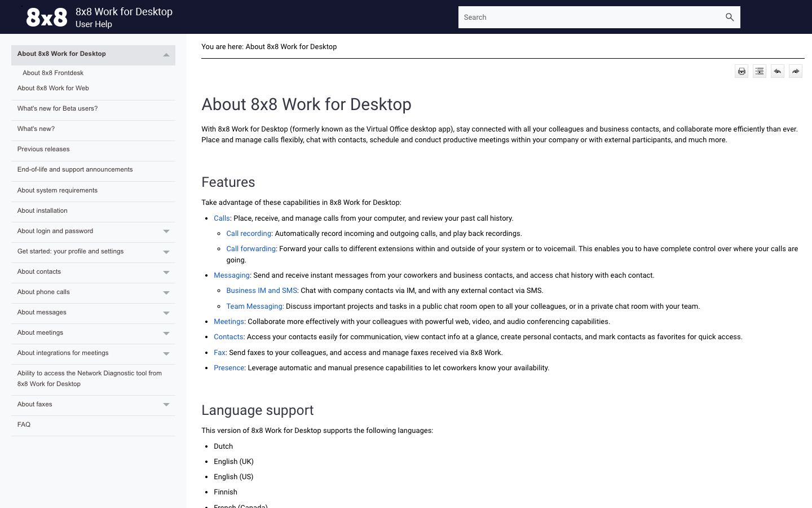Expand the About messages arrow

[166, 313]
